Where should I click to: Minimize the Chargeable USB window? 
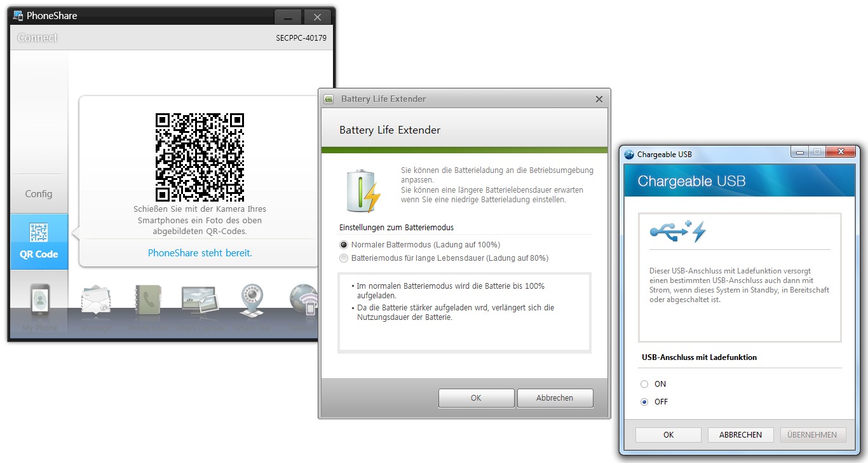tap(800, 152)
